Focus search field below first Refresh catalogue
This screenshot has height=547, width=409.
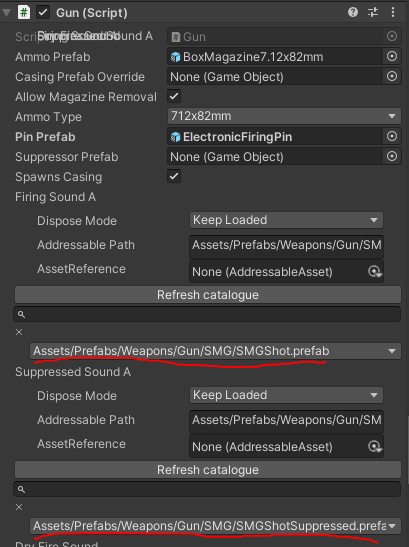[x=207, y=314]
